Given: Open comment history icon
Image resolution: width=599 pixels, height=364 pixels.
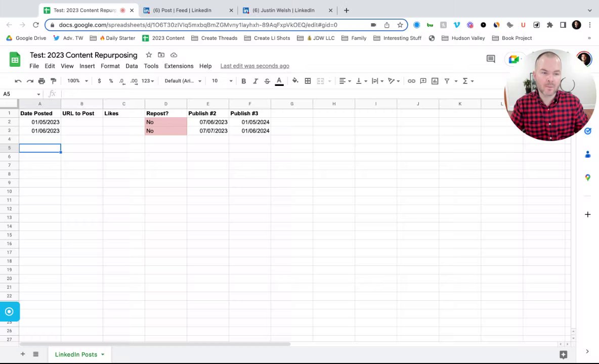Looking at the screenshot, I should point(491,58).
